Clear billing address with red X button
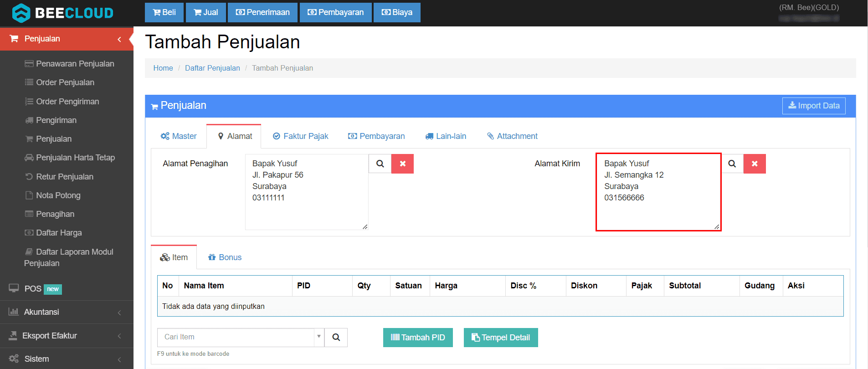Viewport: 868px width, 369px height. click(402, 164)
